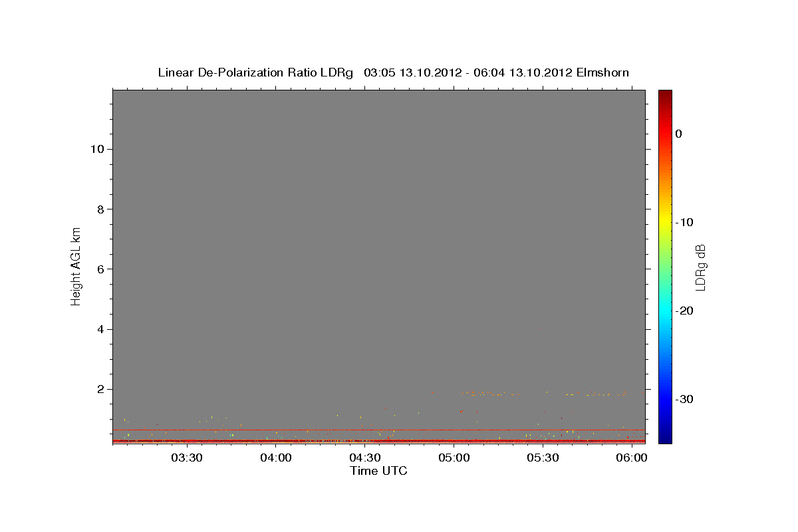
Task: Click the -10 dB colorbar tick label
Action: tap(684, 222)
